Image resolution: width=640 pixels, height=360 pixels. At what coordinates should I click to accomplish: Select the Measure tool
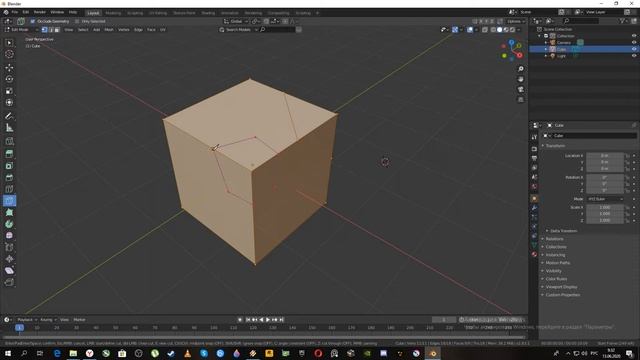[x=9, y=128]
